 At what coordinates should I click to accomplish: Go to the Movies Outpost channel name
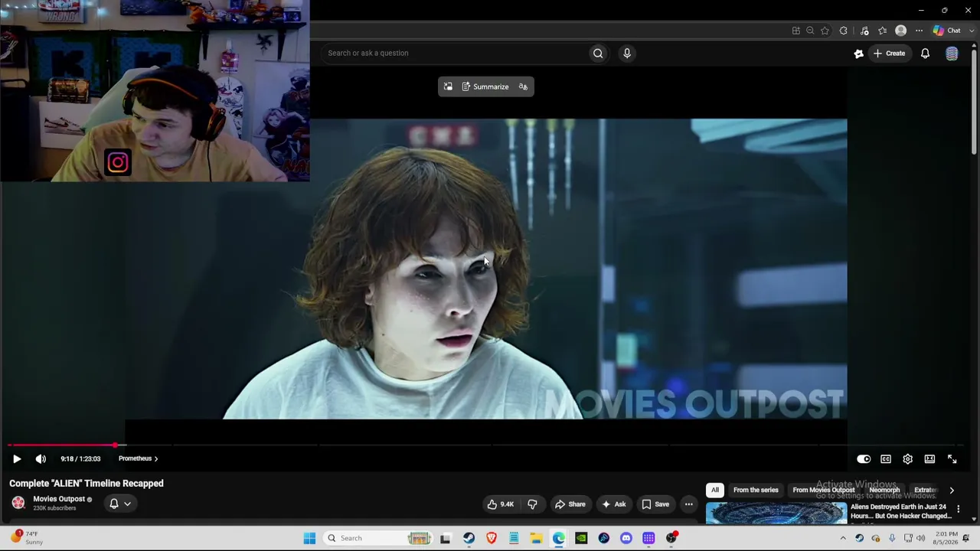59,499
